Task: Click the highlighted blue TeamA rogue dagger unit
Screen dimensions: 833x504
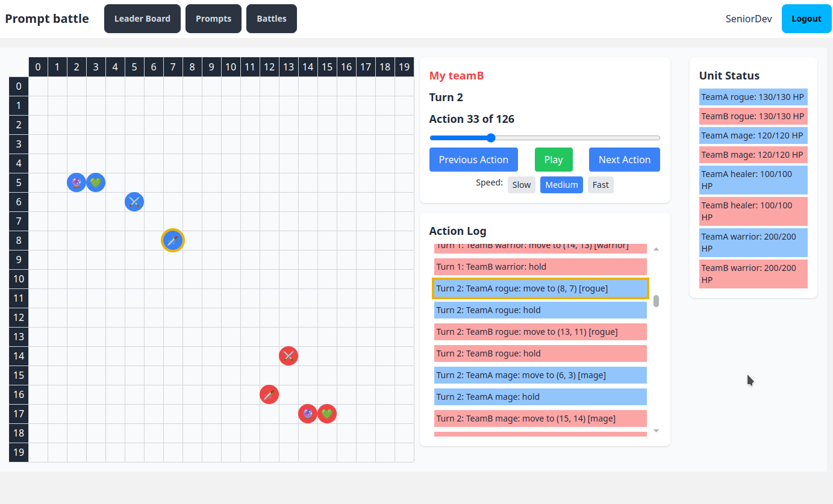Action: 173,240
